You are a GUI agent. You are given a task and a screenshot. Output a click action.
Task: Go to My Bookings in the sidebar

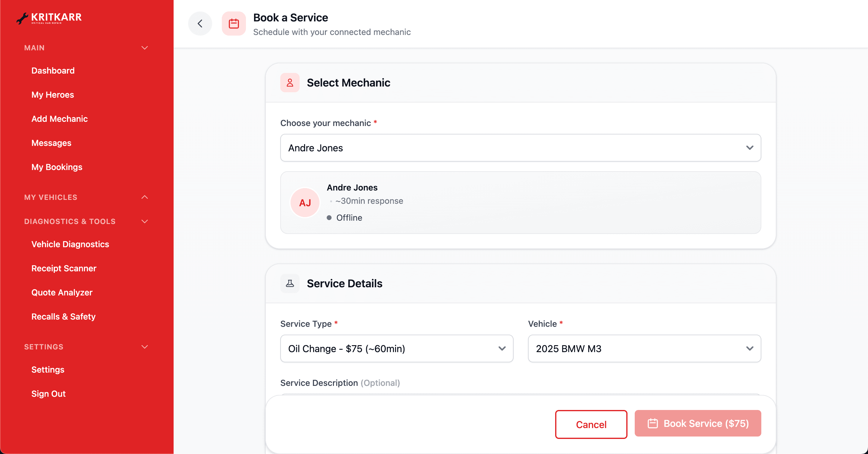click(57, 167)
